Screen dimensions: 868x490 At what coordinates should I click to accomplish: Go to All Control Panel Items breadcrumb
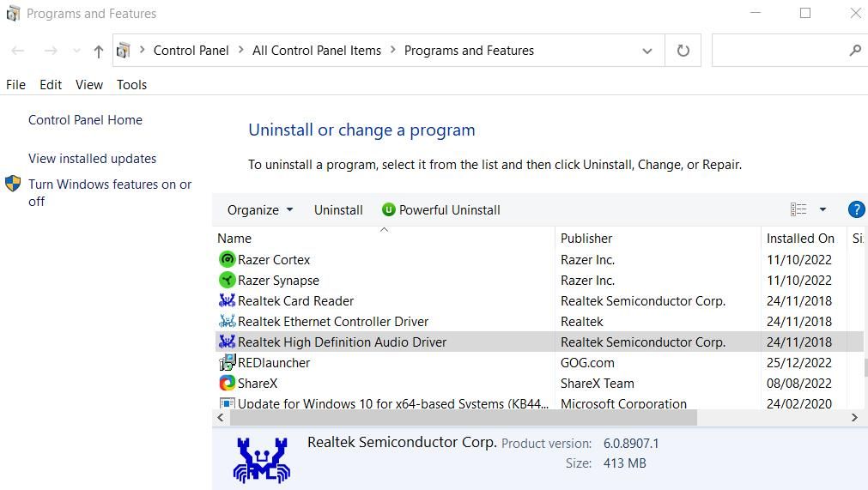coord(317,51)
